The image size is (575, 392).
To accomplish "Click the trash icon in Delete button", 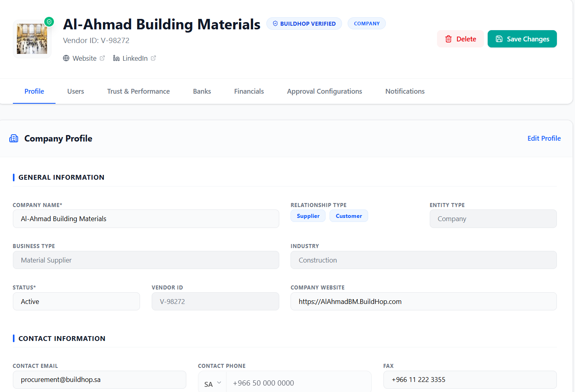I will click(448, 39).
